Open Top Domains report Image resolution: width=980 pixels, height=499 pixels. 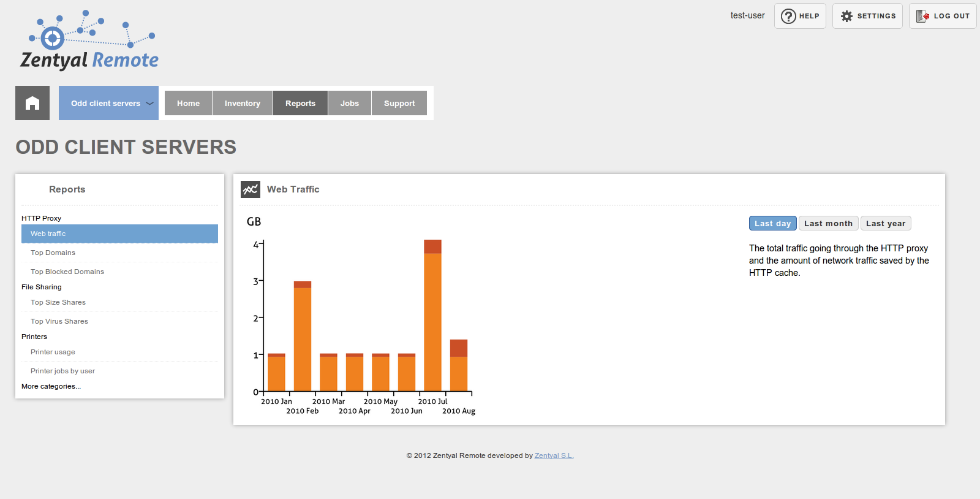pos(119,253)
